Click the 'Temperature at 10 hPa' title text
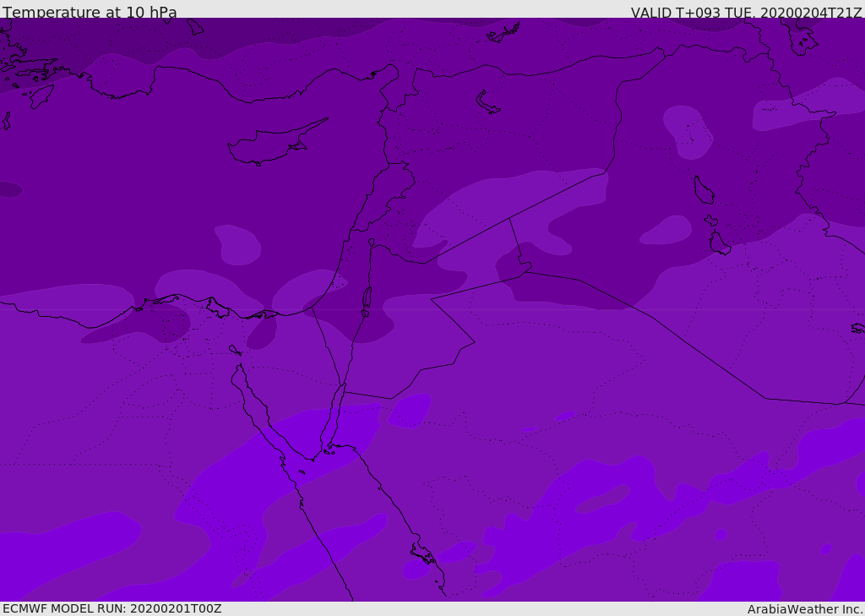The width and height of the screenshot is (865, 616). 90,12
